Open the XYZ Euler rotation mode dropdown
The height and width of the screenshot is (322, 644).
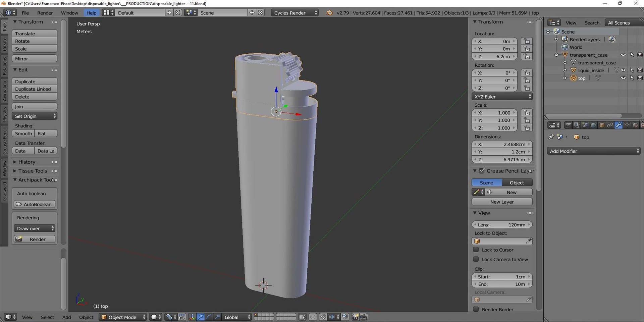(502, 97)
